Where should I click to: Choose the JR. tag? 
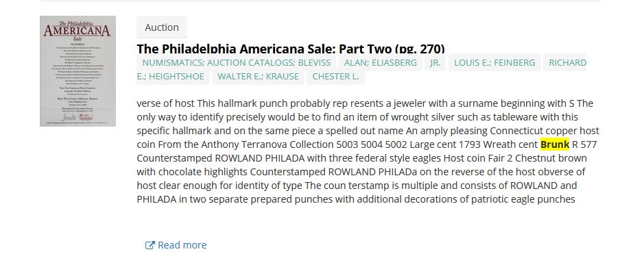(435, 63)
